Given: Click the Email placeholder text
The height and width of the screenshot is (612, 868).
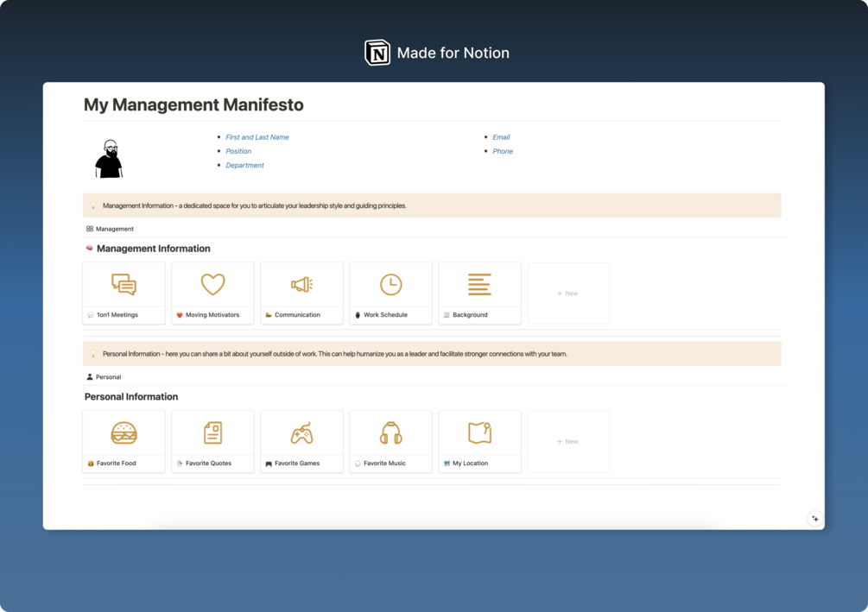Looking at the screenshot, I should [502, 137].
